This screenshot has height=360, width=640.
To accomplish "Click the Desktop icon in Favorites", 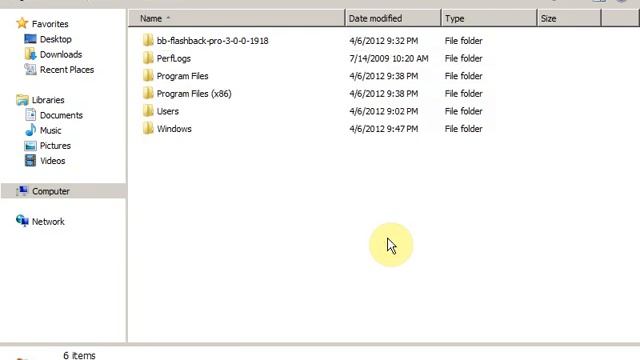I will [30, 39].
